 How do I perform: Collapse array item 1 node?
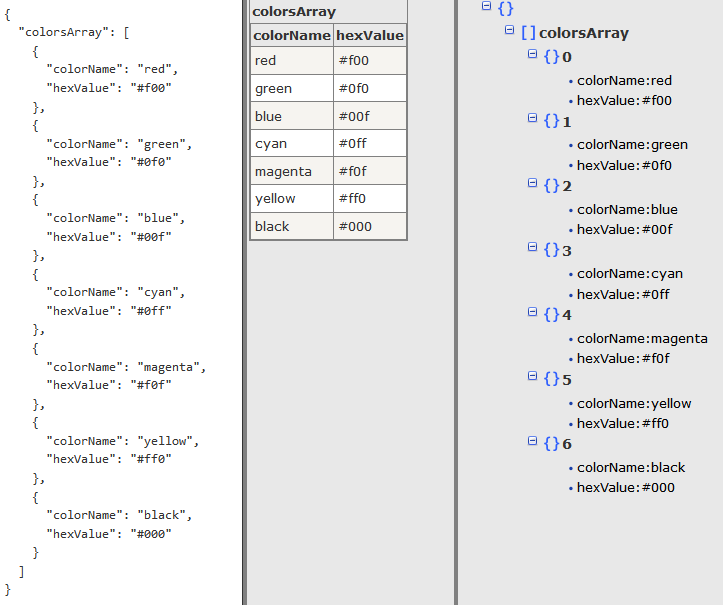point(532,120)
